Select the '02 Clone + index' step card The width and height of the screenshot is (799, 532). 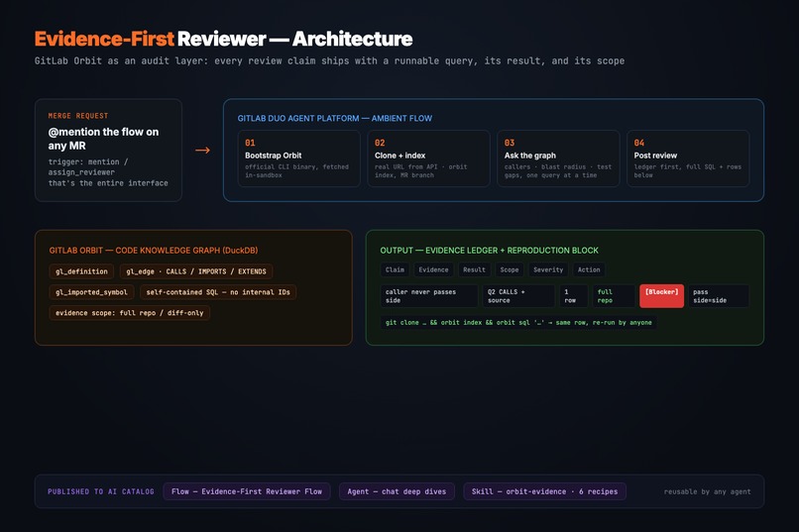pos(428,159)
